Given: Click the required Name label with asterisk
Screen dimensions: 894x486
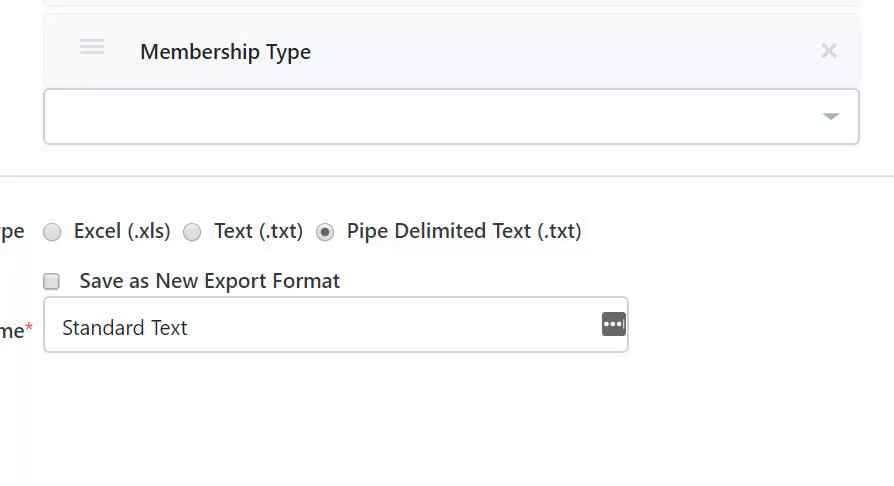Looking at the screenshot, I should [x=16, y=330].
